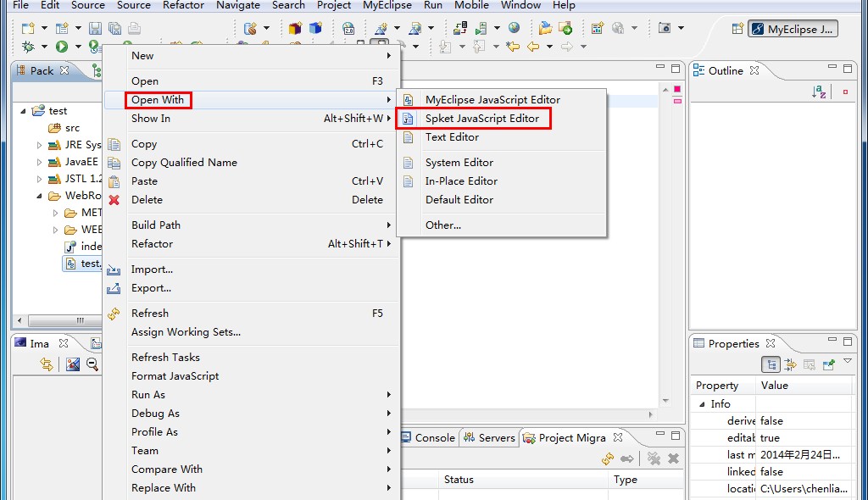
Task: Click the New wizard toolbar icon
Action: 28,28
